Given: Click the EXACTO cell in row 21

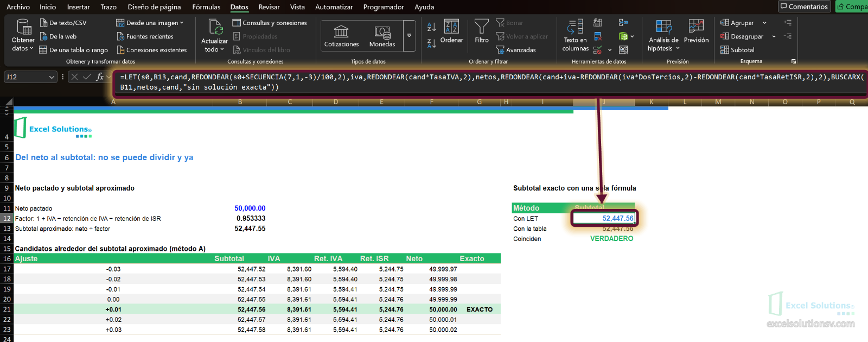Looking at the screenshot, I should tap(480, 309).
